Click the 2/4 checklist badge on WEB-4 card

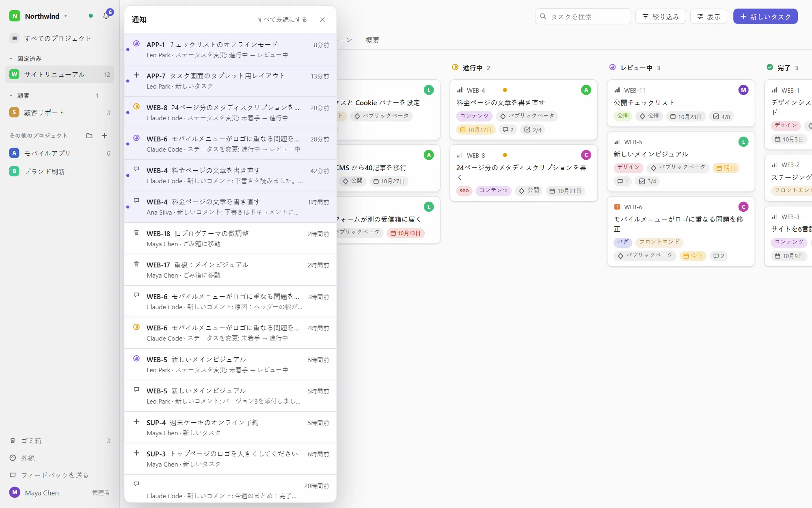click(x=533, y=130)
